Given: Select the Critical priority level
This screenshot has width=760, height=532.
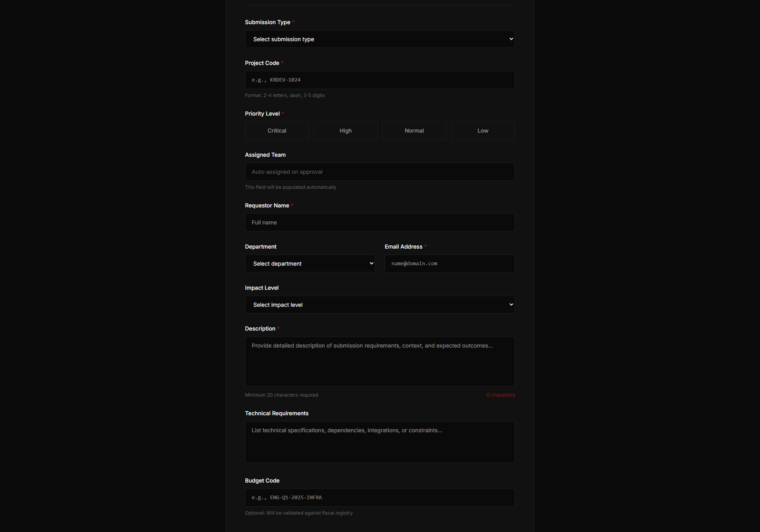Looking at the screenshot, I should coord(277,131).
